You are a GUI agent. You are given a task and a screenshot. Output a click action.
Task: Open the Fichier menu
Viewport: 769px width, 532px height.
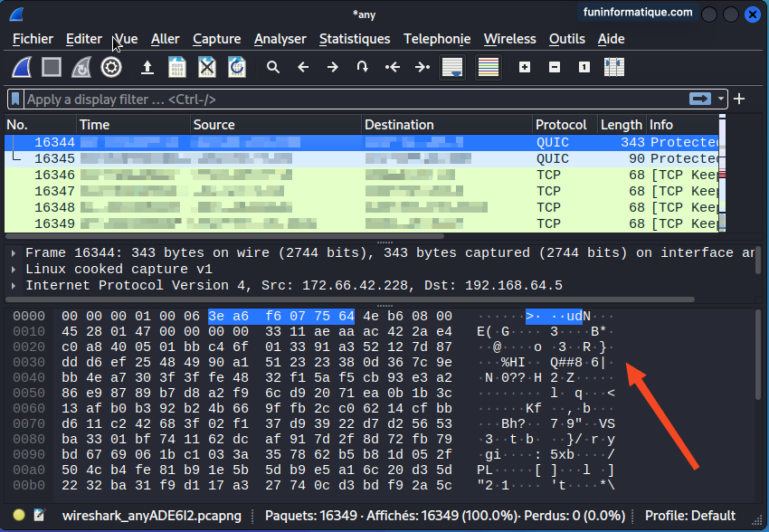33,39
